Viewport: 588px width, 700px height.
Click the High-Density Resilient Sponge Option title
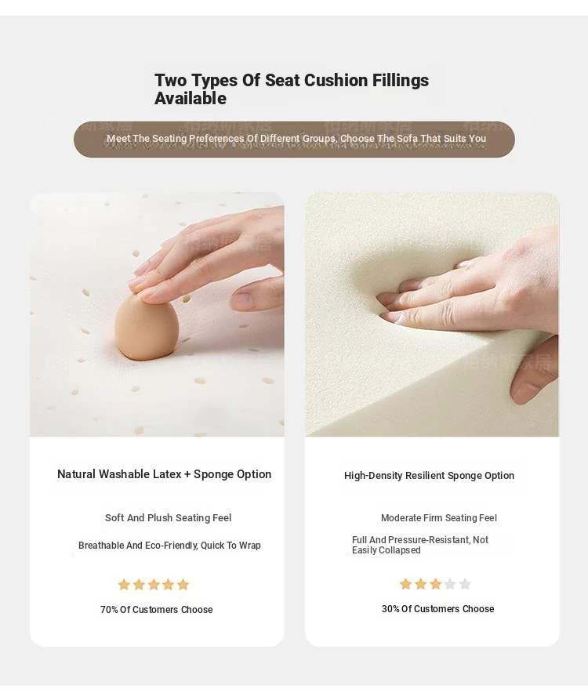click(x=430, y=476)
